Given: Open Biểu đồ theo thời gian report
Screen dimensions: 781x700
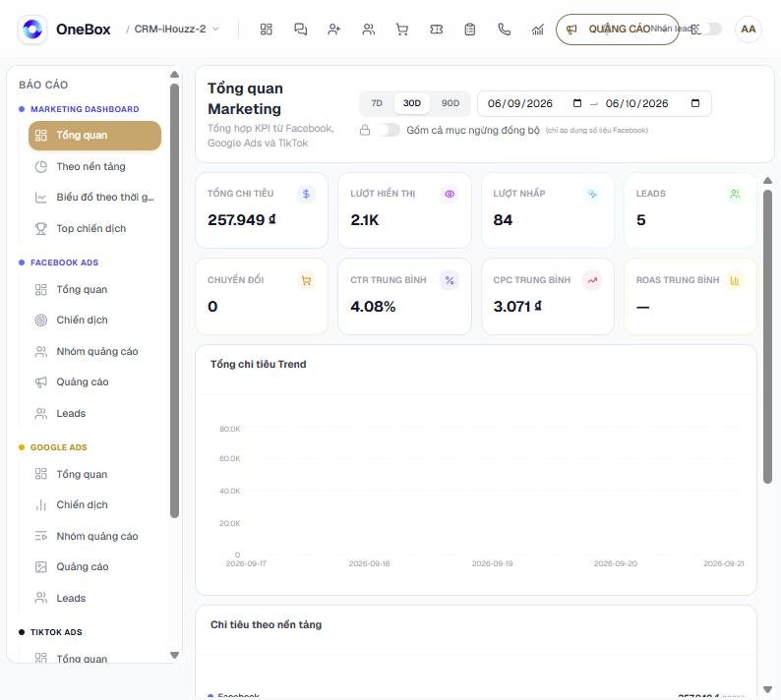Looking at the screenshot, I should coord(94,198).
